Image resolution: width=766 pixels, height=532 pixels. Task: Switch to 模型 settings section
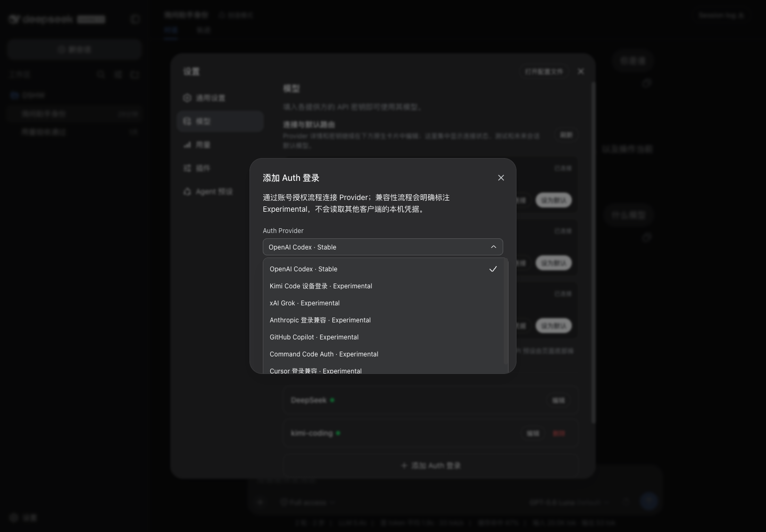(x=220, y=121)
